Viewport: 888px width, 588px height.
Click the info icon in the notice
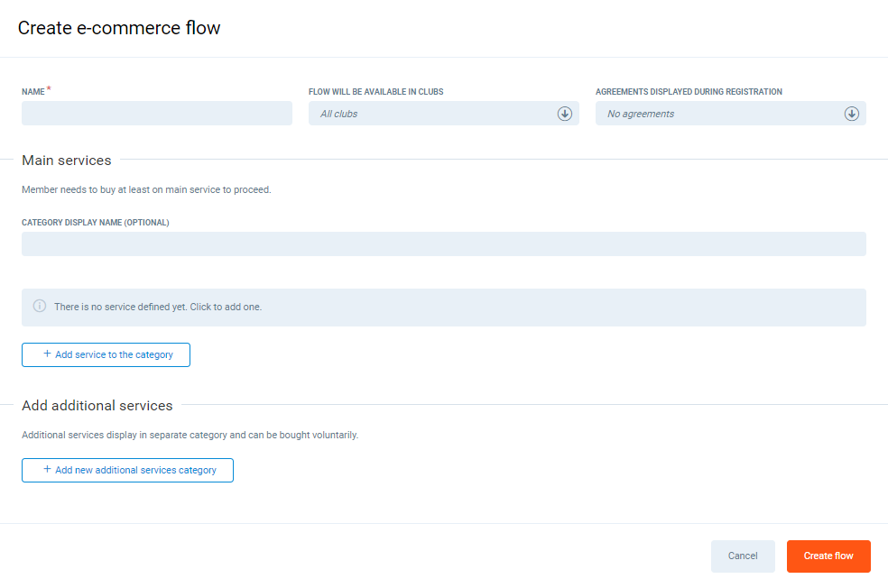[40, 307]
